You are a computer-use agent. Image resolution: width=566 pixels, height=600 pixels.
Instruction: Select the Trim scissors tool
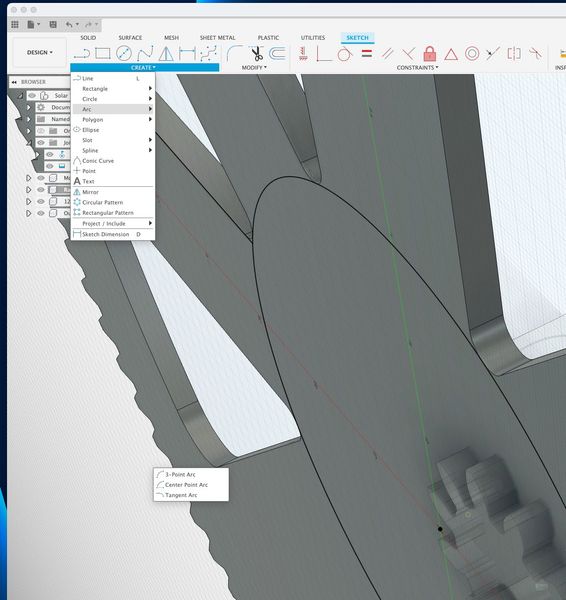point(256,54)
